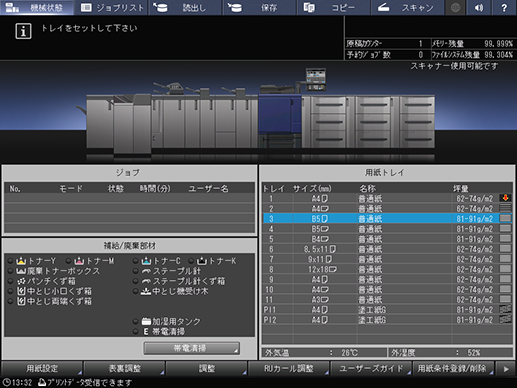This screenshot has height=388, width=517.
Task: Click the globe icon in top bar
Action: (455, 8)
